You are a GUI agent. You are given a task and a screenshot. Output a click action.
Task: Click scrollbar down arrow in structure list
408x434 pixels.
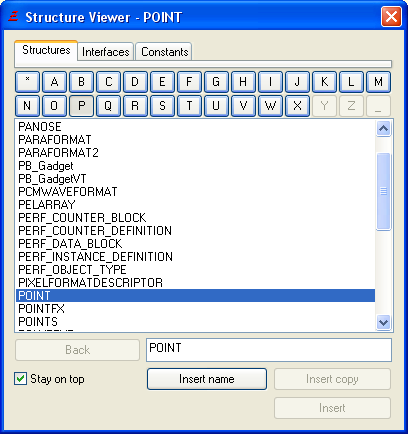pyautogui.click(x=384, y=323)
